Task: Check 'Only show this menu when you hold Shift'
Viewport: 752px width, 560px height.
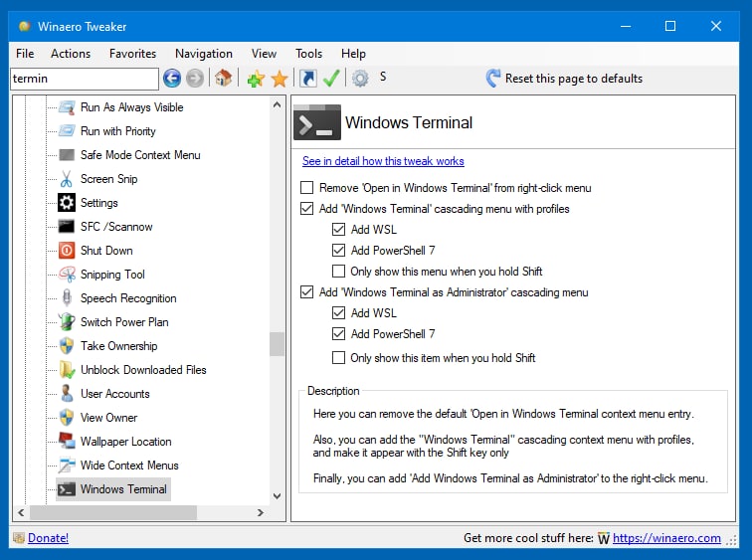Action: click(338, 272)
